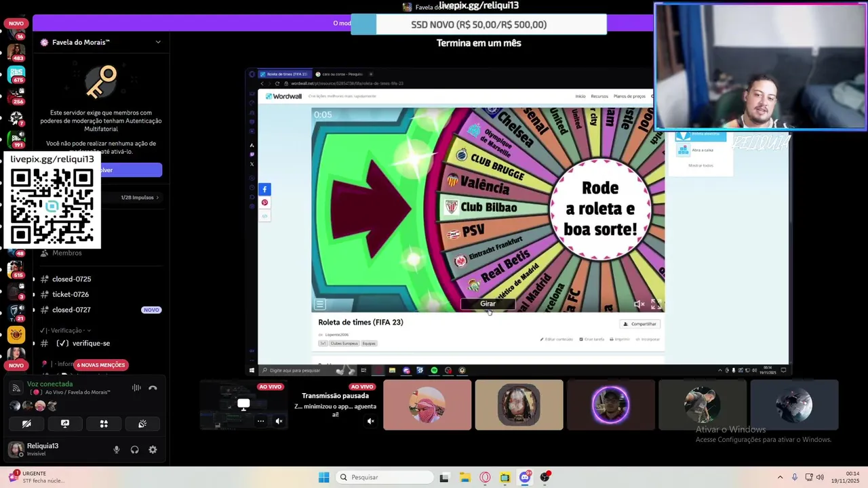The image size is (868, 488).
Task: Open more options on the live stream preview
Action: point(260,421)
